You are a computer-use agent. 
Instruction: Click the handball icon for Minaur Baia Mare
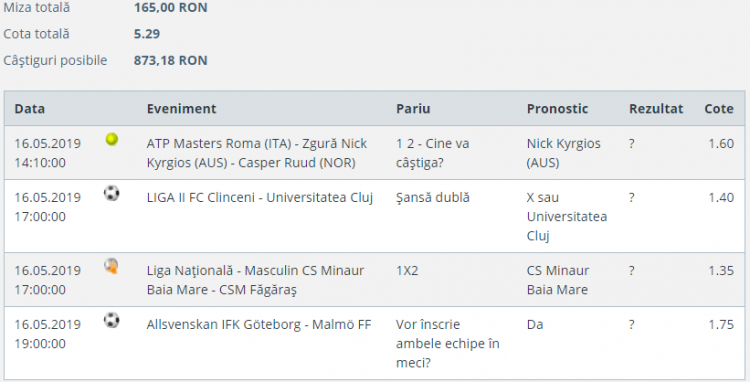[111, 266]
